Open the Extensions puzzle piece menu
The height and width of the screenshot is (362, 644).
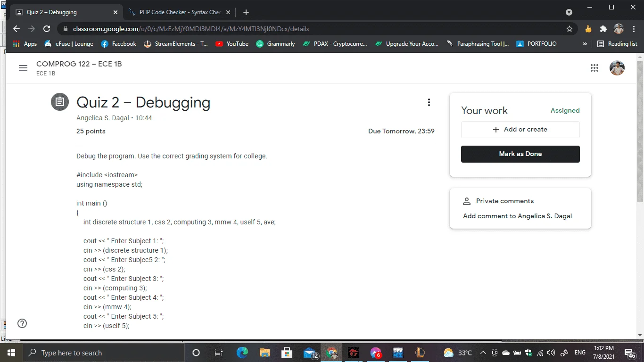[x=603, y=29]
